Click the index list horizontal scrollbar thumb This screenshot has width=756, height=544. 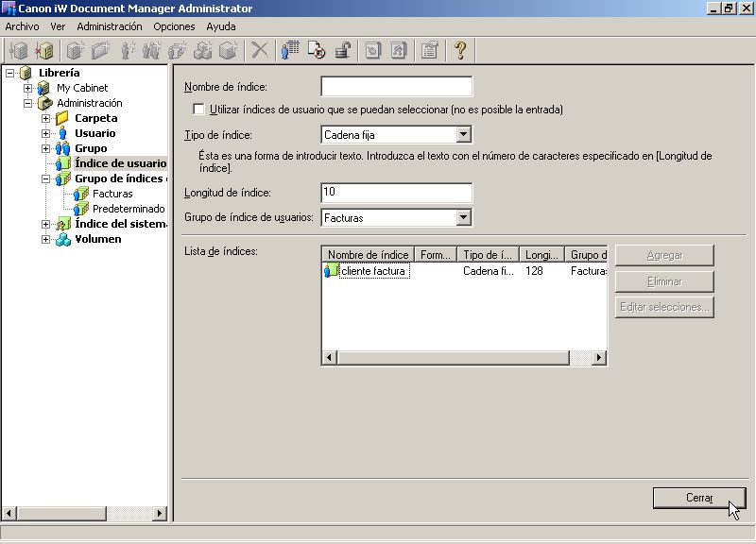coord(454,358)
